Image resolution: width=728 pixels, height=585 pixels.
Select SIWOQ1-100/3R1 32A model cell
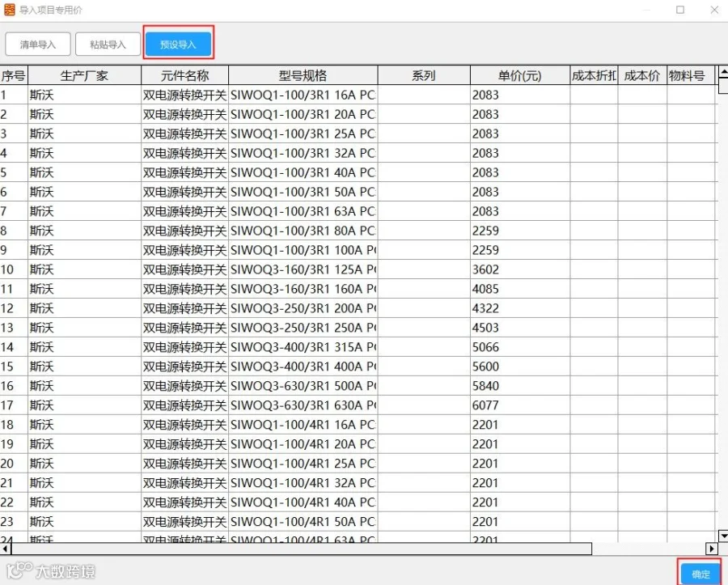[x=303, y=153]
